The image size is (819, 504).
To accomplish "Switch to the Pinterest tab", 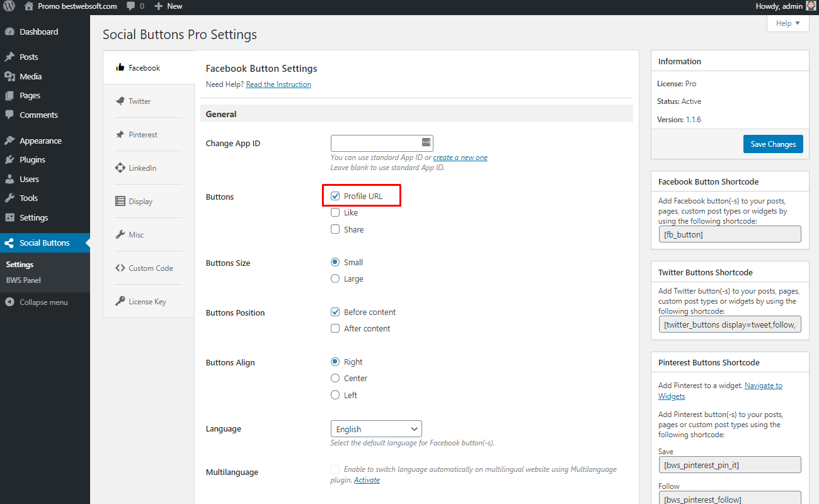I will [x=149, y=134].
